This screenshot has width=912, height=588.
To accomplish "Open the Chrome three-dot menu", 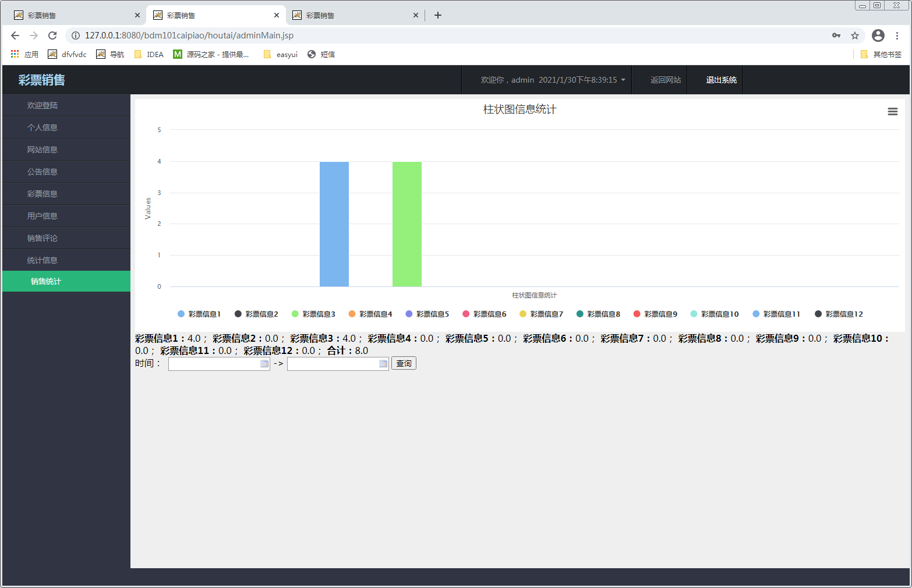I will click(x=897, y=36).
